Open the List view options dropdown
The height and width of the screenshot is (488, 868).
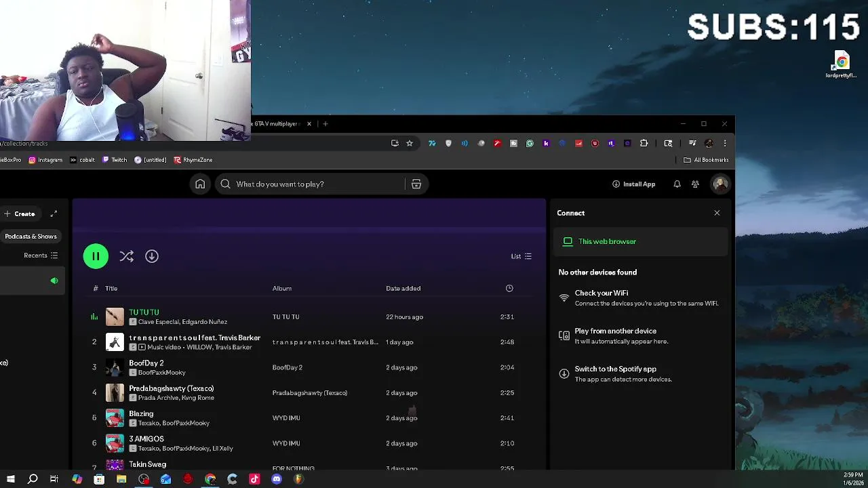pos(521,256)
